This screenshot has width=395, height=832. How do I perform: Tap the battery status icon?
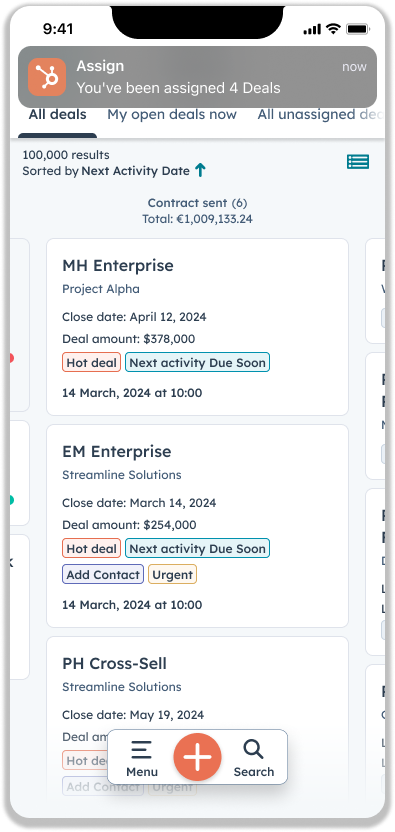click(x=358, y=29)
